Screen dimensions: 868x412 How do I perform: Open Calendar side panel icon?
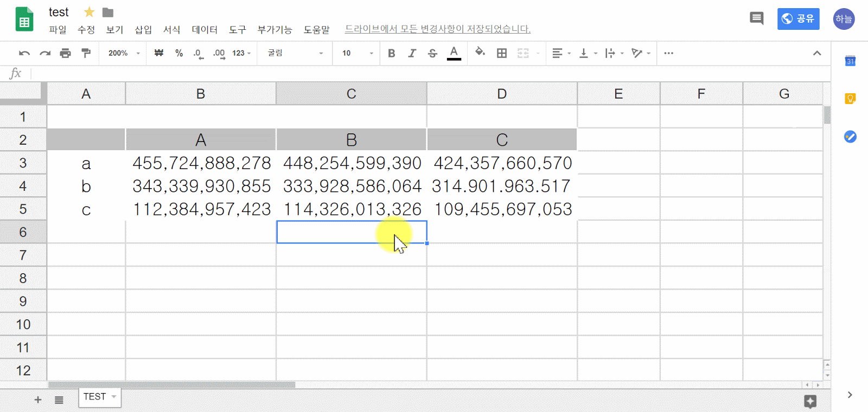[850, 61]
